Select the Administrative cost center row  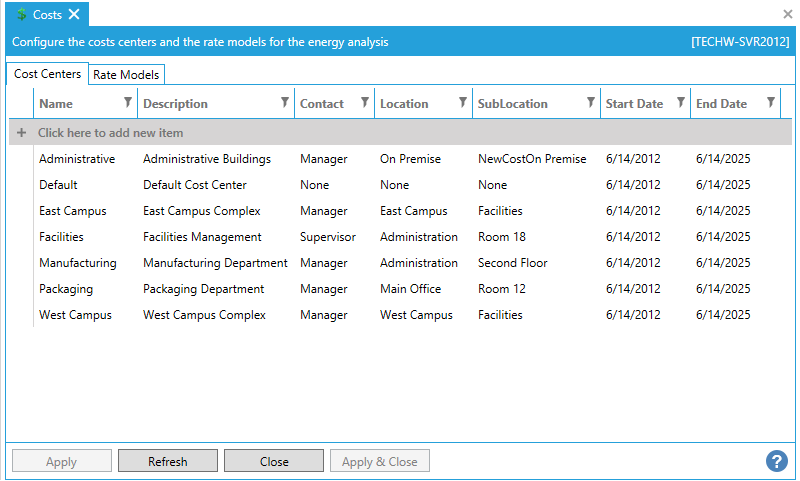(x=77, y=159)
